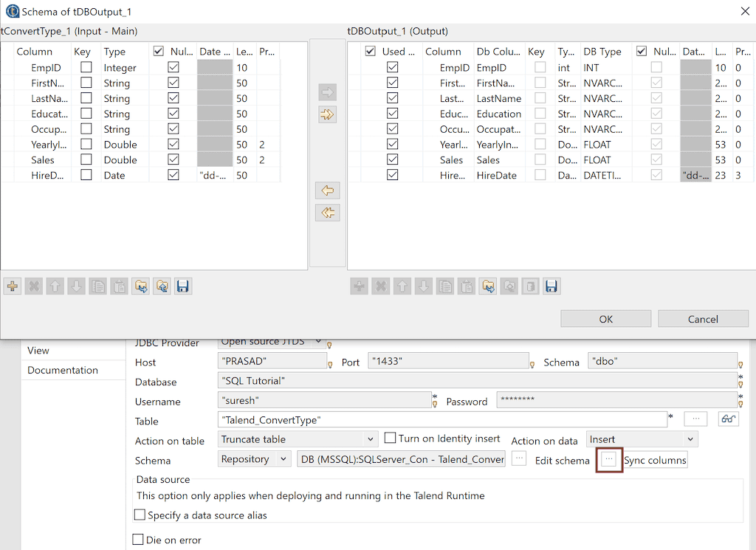
Task: Toggle Used column header checkbox in output
Action: coord(371,51)
